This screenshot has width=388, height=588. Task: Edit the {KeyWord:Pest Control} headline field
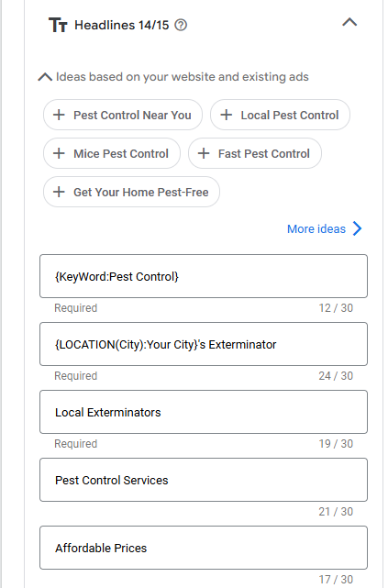point(204,276)
